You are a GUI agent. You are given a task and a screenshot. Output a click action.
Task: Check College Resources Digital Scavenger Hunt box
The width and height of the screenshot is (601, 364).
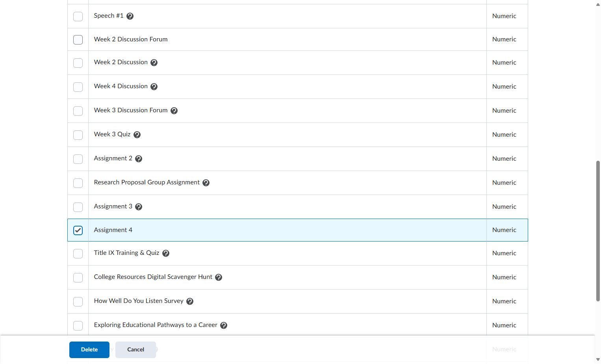click(78, 278)
